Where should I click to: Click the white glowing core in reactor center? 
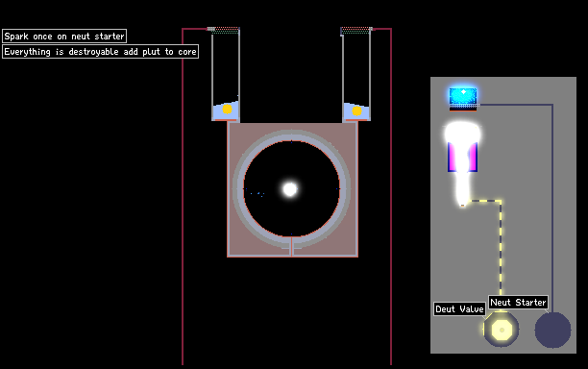pyautogui.click(x=290, y=189)
